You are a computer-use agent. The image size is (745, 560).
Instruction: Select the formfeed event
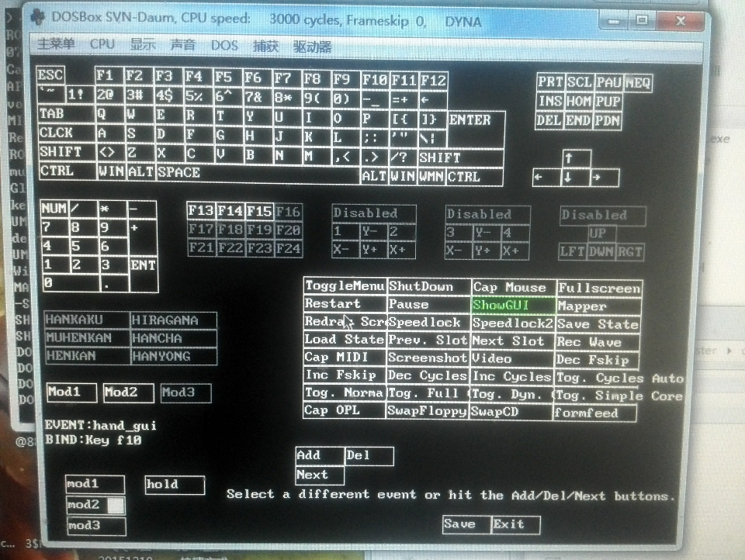click(x=595, y=413)
